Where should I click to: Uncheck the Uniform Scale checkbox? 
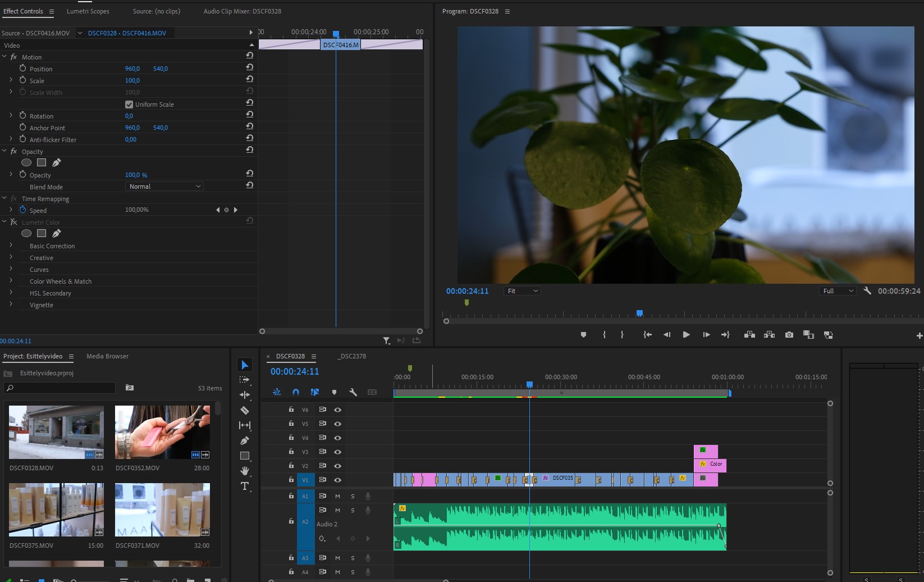(129, 104)
